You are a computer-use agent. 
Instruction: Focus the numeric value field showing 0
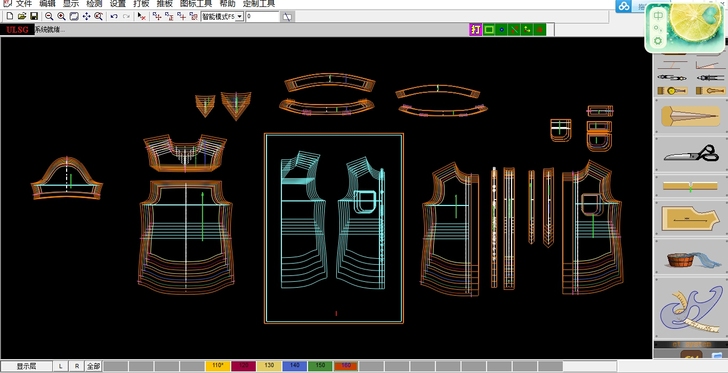(262, 17)
